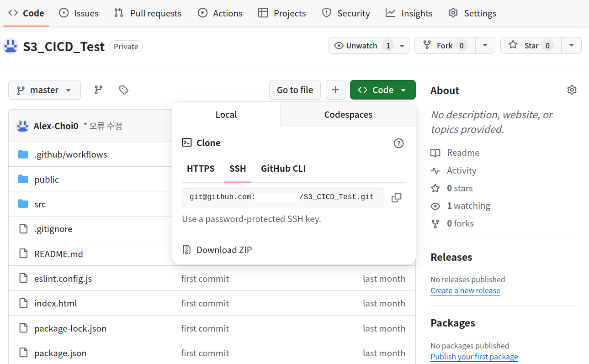The height and width of the screenshot is (364, 589).
Task: Click the 1 watching link
Action: point(468,206)
